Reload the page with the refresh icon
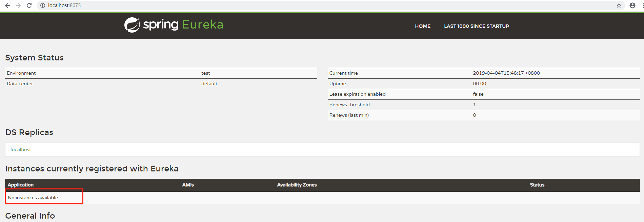The height and width of the screenshot is (222, 644). pyautogui.click(x=29, y=5)
